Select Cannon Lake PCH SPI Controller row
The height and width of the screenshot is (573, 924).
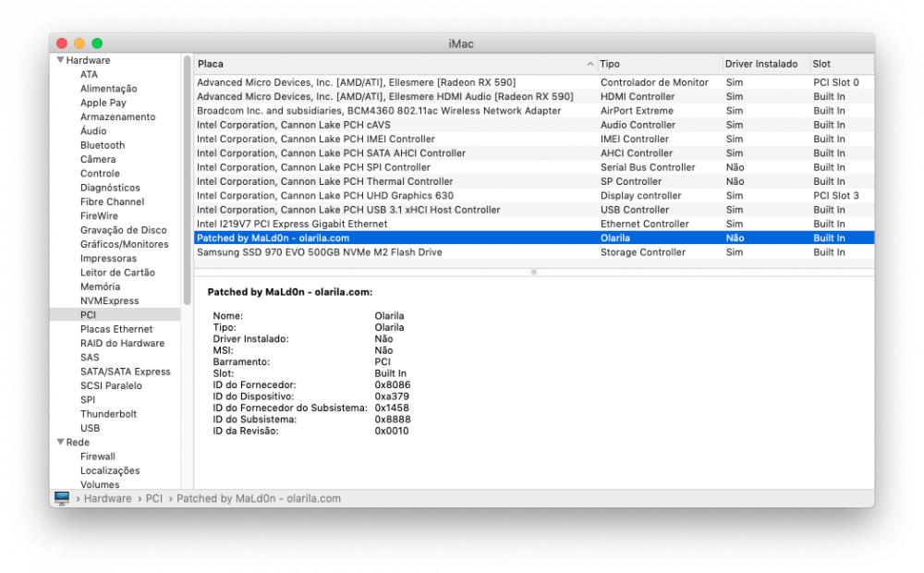click(x=534, y=167)
